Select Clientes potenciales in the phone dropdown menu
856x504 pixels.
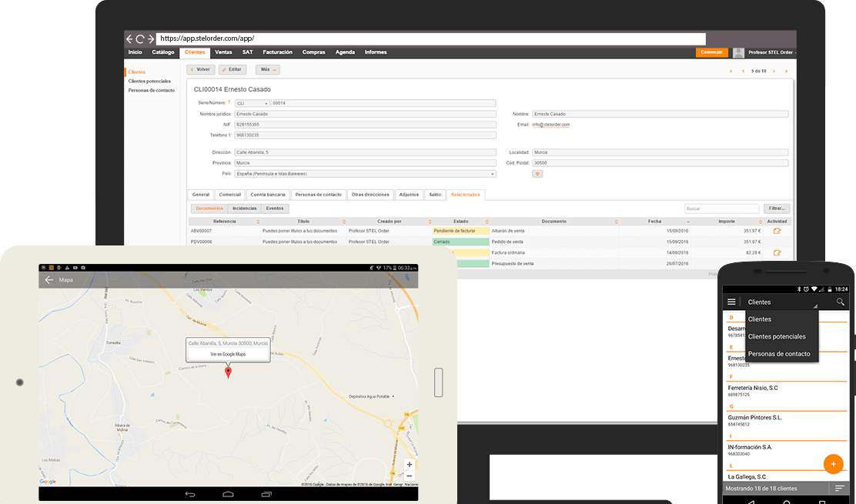tap(776, 336)
